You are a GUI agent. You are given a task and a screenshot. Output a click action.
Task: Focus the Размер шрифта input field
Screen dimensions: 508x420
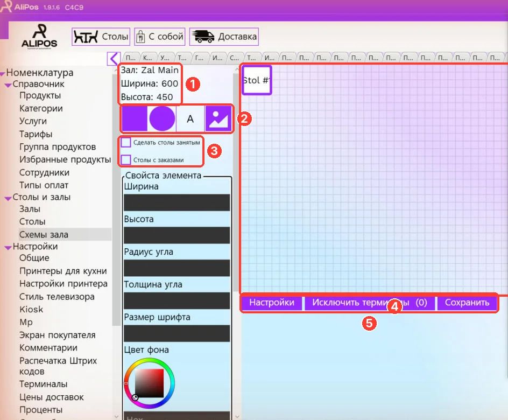click(177, 333)
